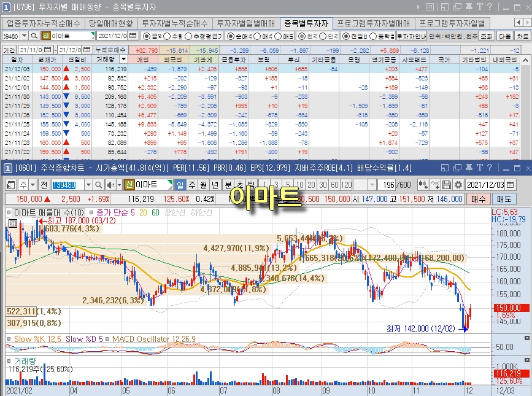
Task: Select the 수량 radio button
Action: [x=167, y=36]
